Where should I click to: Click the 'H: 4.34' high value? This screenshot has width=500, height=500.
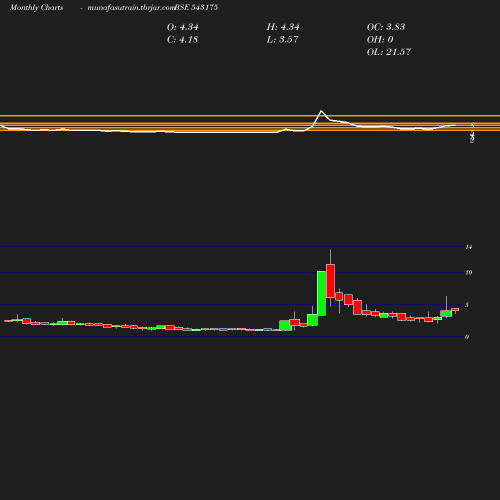pos(283,27)
